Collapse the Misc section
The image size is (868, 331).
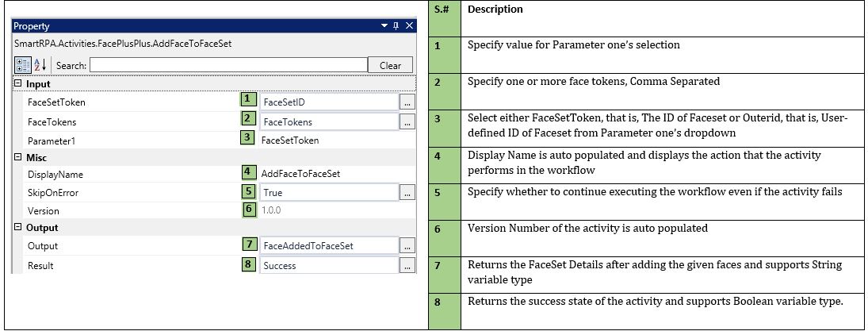pyautogui.click(x=17, y=158)
